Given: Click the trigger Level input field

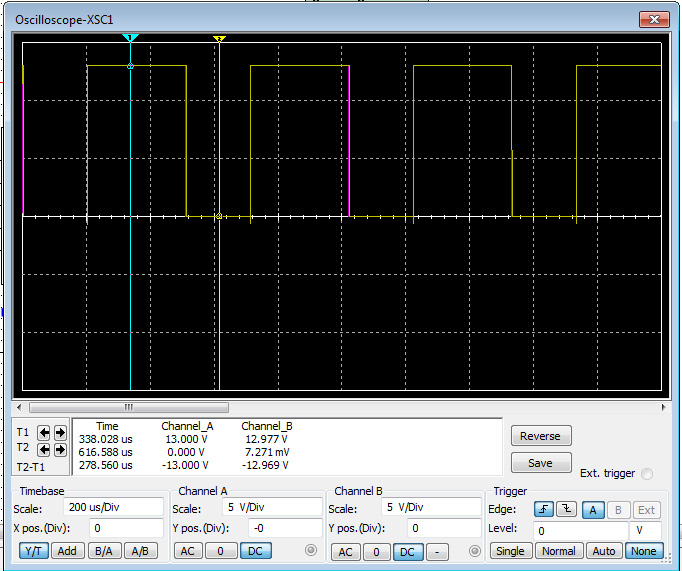Looking at the screenshot, I should point(580,531).
